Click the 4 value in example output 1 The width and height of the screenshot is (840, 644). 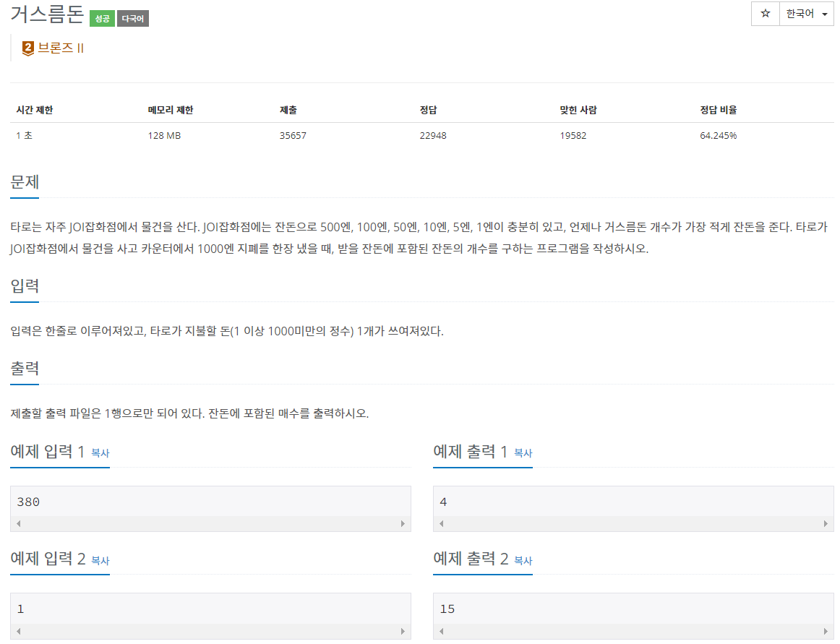(x=443, y=502)
